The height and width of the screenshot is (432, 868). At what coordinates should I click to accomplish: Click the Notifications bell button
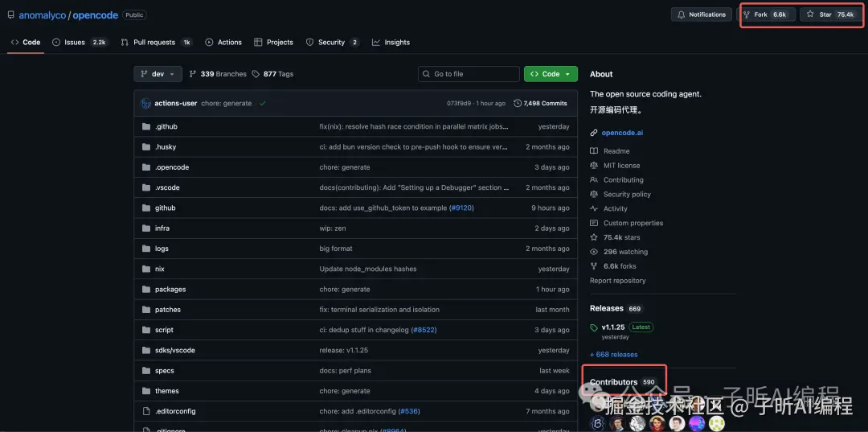pyautogui.click(x=702, y=14)
